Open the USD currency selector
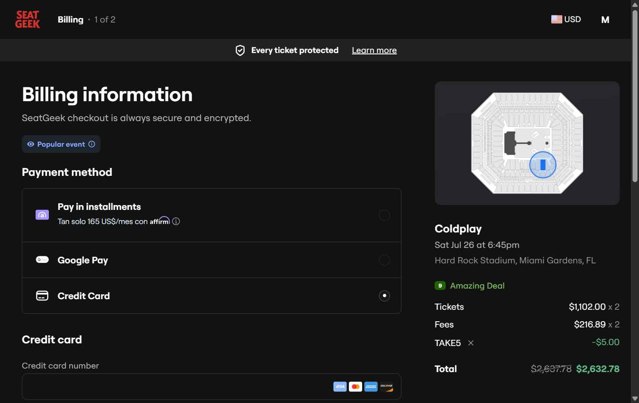This screenshot has height=403, width=639. pyautogui.click(x=566, y=19)
